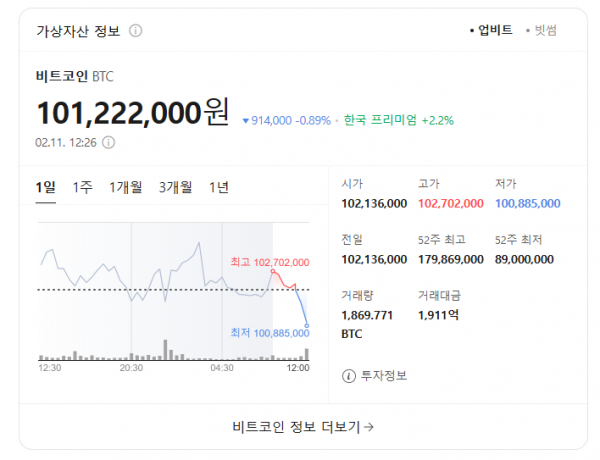Click the 비트코인 BTC coin name
600x460 pixels.
[x=75, y=76]
